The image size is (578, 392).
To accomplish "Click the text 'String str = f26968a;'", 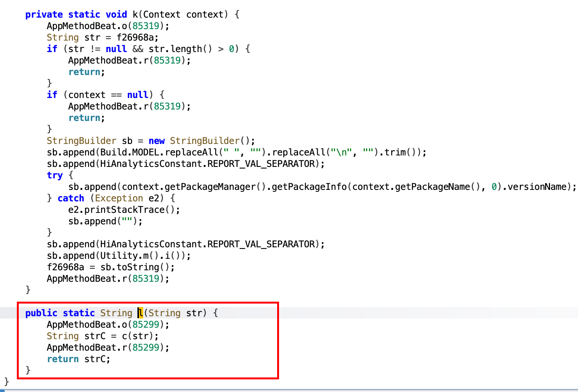I will 103,38.
